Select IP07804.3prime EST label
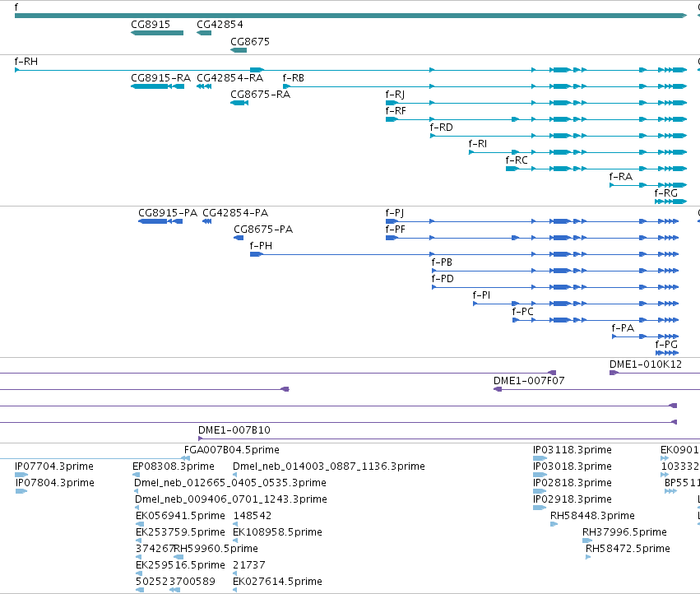 click(x=55, y=483)
